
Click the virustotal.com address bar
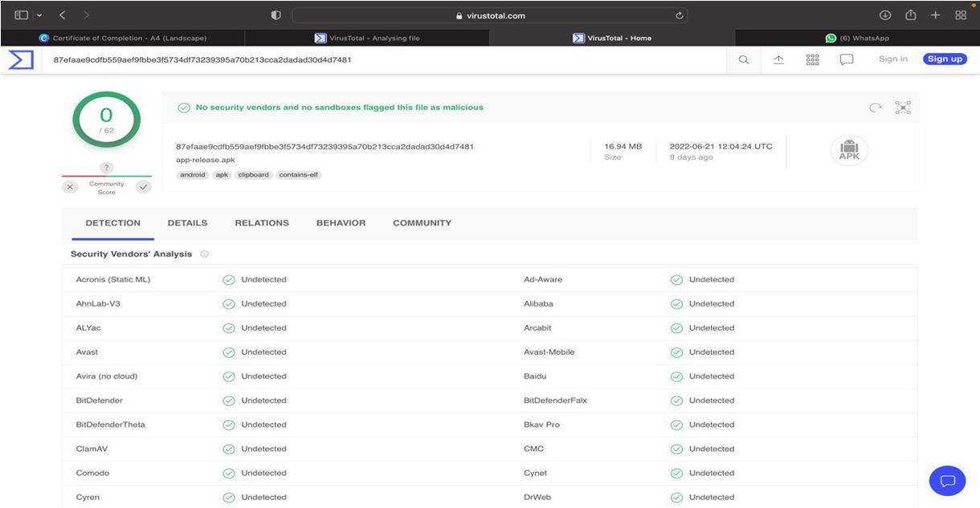pyautogui.click(x=490, y=15)
